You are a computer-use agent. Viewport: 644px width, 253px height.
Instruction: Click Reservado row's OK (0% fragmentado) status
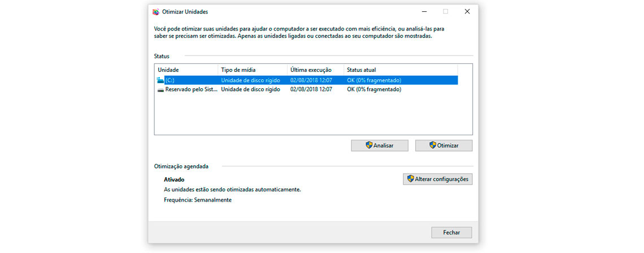click(374, 89)
